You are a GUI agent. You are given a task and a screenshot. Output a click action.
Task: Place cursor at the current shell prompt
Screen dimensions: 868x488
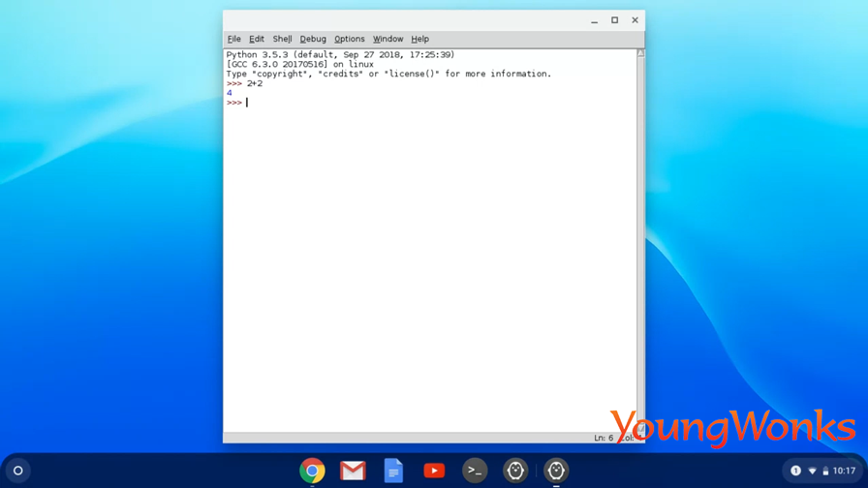point(247,103)
